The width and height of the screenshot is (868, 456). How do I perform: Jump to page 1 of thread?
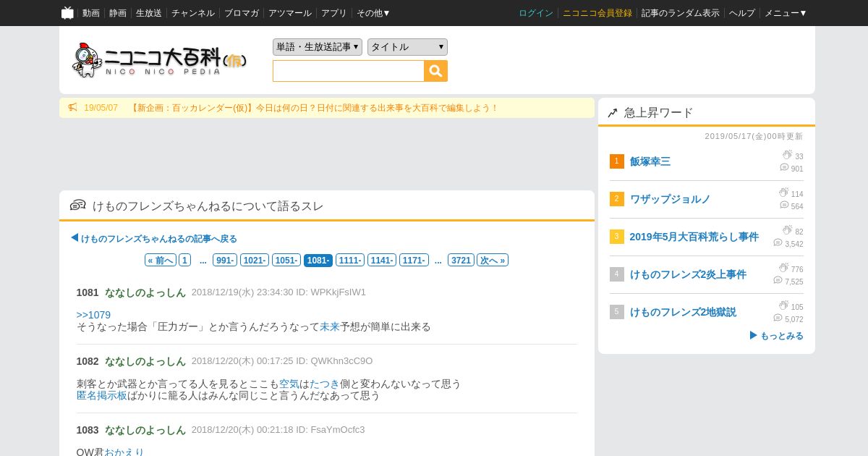tap(184, 261)
